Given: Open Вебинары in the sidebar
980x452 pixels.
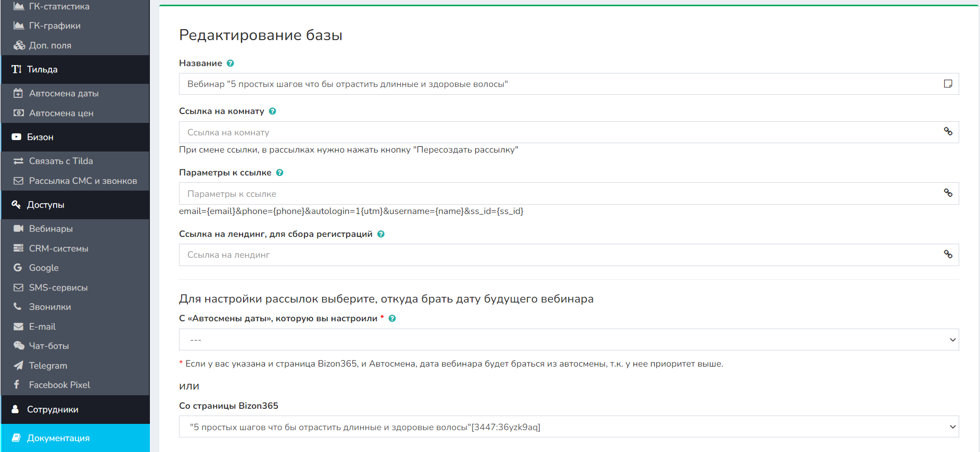Looking at the screenshot, I should [x=50, y=229].
